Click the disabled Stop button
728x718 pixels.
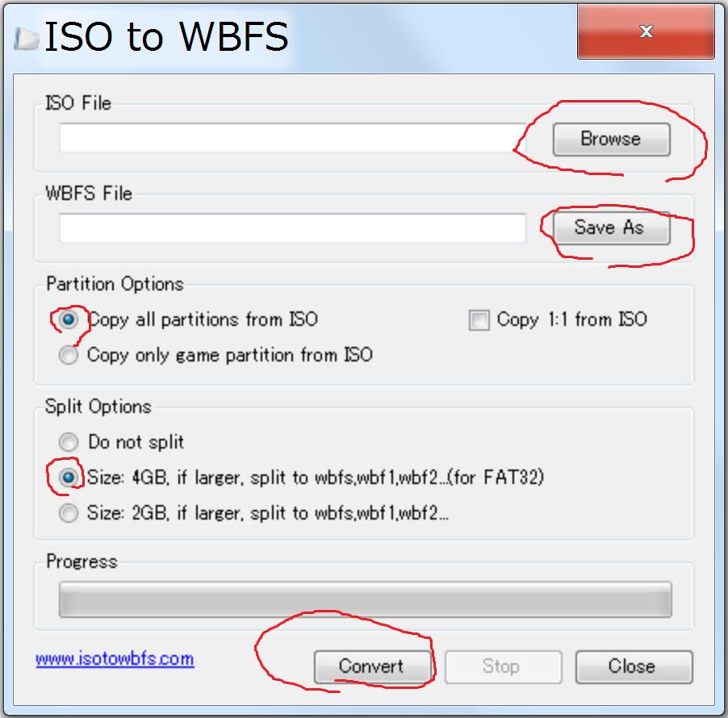[503, 666]
